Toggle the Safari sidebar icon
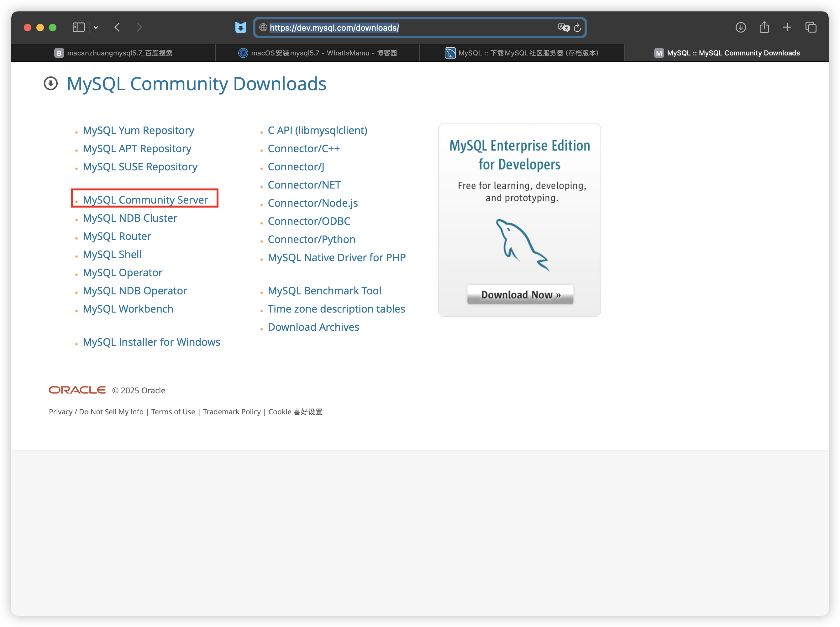Image resolution: width=840 pixels, height=627 pixels. click(78, 27)
